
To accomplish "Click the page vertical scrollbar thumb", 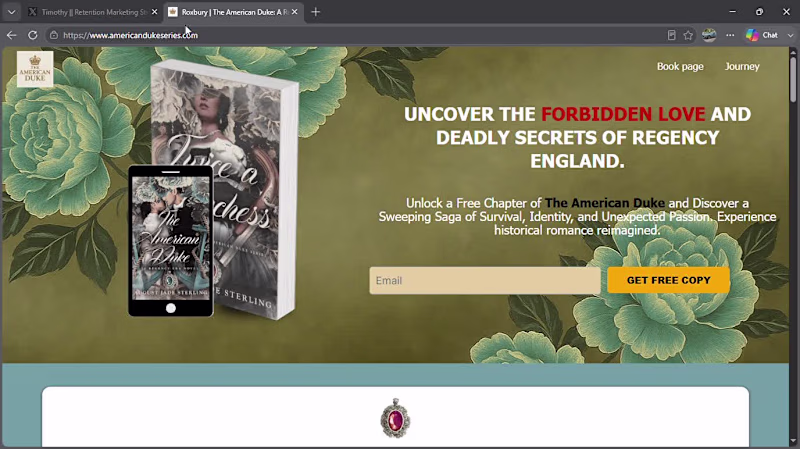I will tap(793, 79).
